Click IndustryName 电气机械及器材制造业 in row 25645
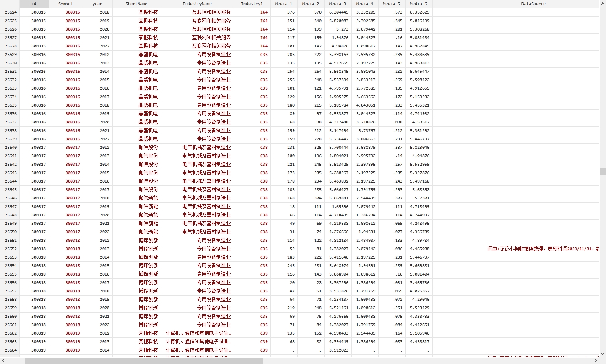Screen dimensions: 606x364 [206, 190]
